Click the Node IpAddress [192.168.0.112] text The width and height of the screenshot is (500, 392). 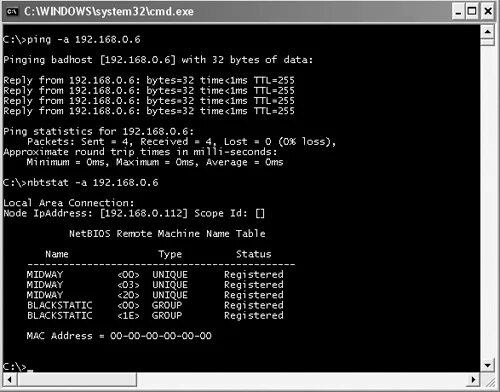(96, 213)
